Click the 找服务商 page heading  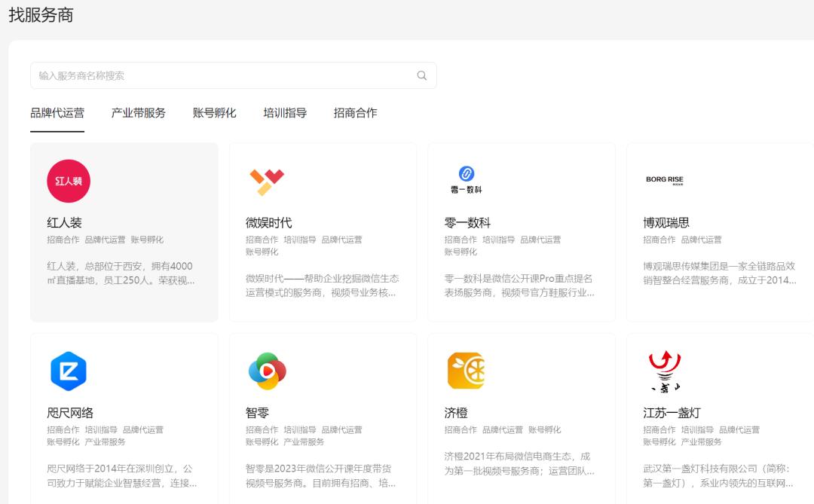pyautogui.click(x=41, y=14)
